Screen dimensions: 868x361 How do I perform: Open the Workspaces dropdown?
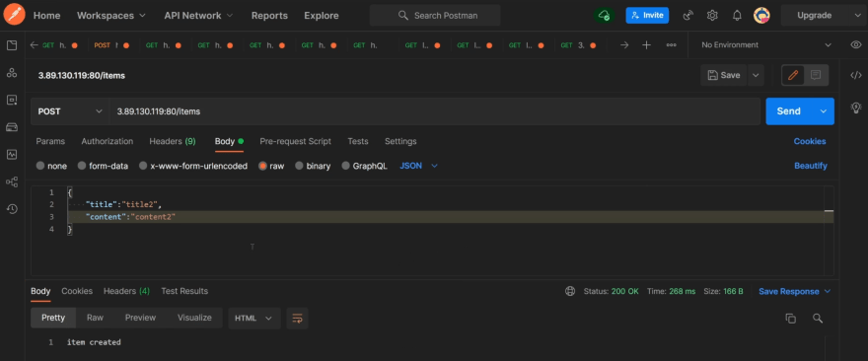pyautogui.click(x=111, y=16)
